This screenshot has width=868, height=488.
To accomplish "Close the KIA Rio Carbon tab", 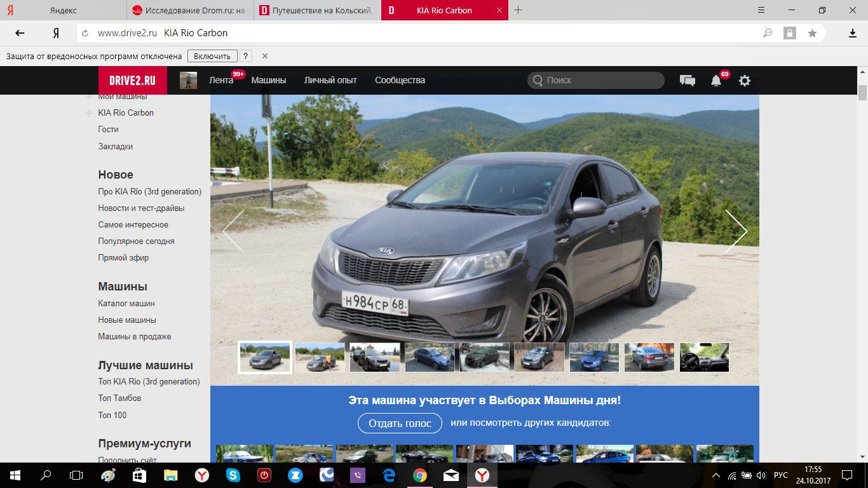I will [x=500, y=10].
